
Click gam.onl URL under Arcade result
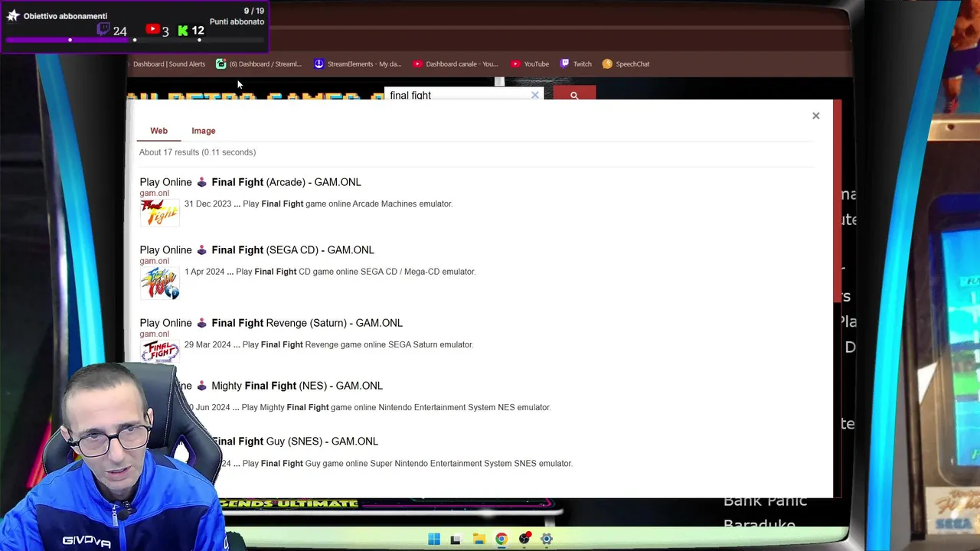click(x=154, y=193)
